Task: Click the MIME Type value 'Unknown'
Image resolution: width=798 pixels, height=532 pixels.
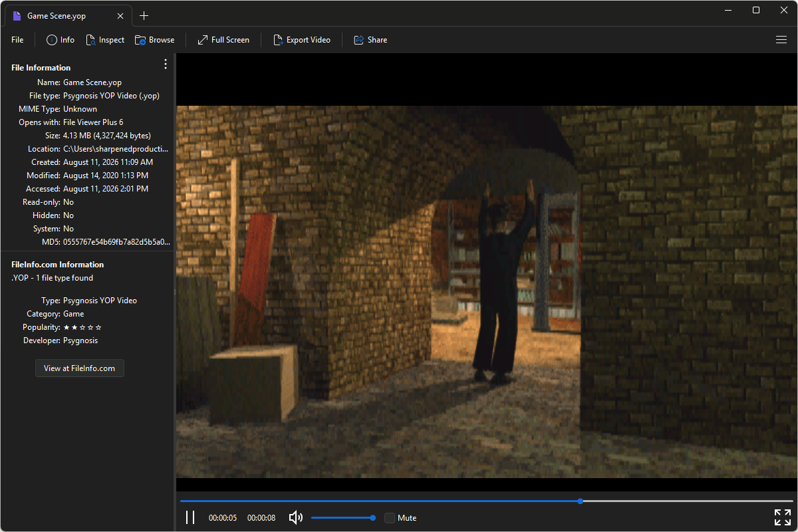Action: (80, 109)
